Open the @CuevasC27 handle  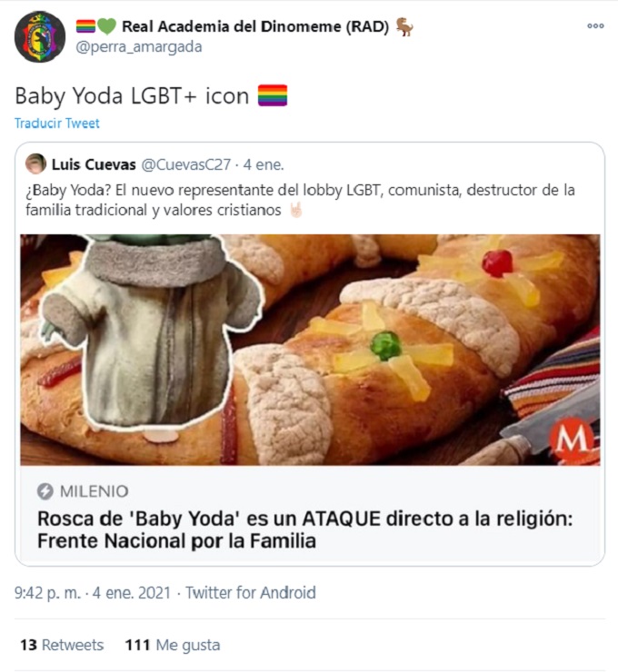tap(186, 164)
